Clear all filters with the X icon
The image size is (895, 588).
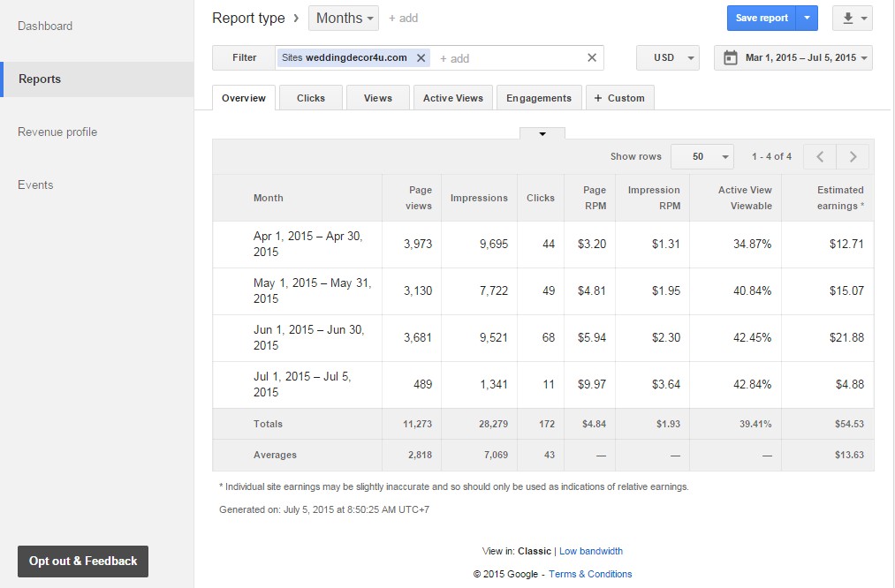592,58
